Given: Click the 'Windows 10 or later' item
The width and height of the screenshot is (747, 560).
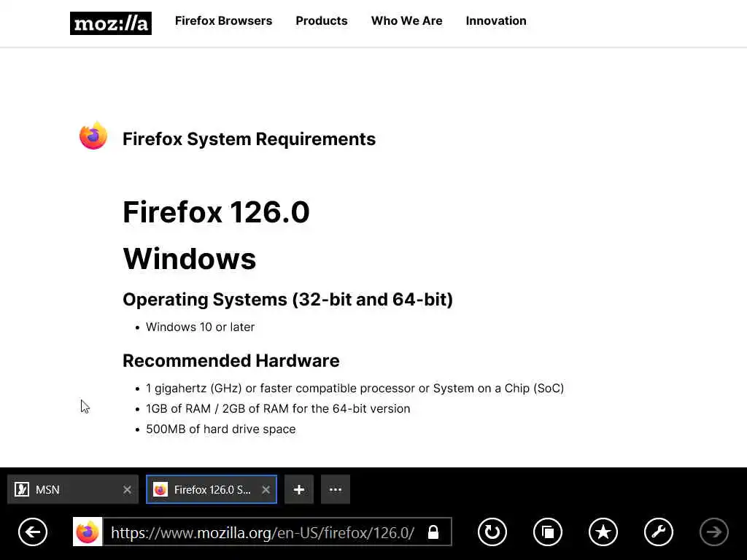Looking at the screenshot, I should [200, 327].
